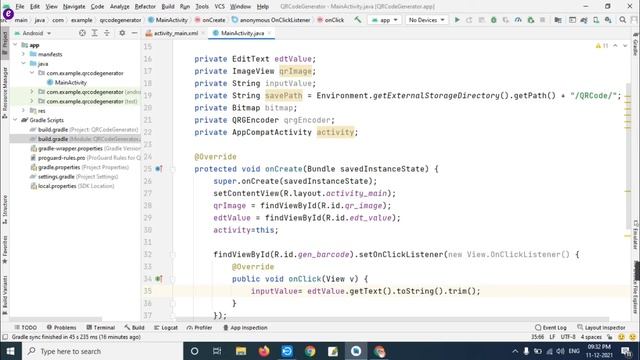Click the 4 spaces indent status entry

point(591,337)
